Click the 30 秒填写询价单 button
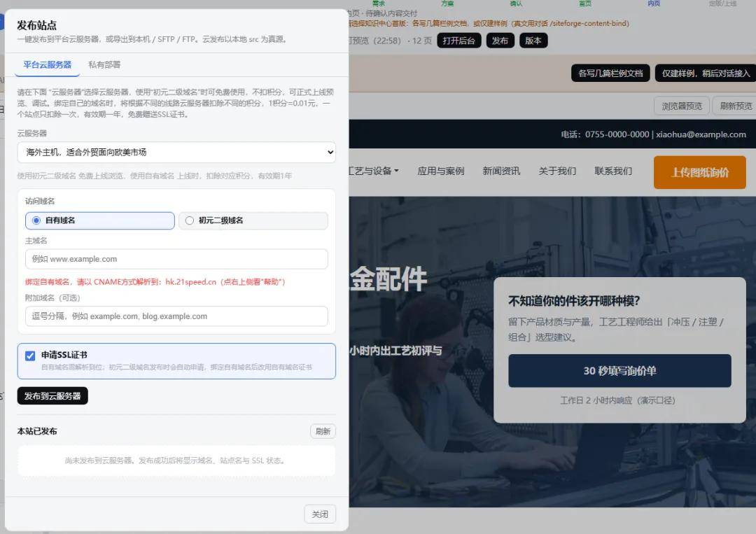 [x=619, y=371]
